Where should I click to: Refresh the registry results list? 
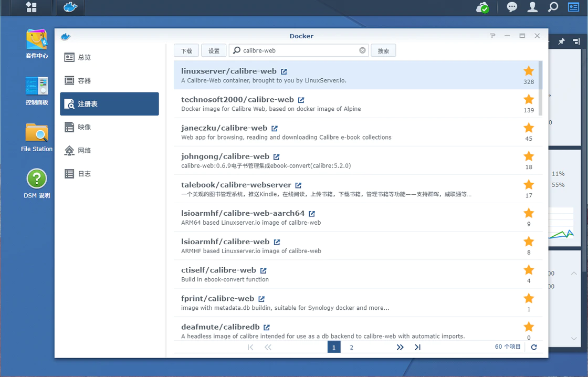click(x=534, y=347)
